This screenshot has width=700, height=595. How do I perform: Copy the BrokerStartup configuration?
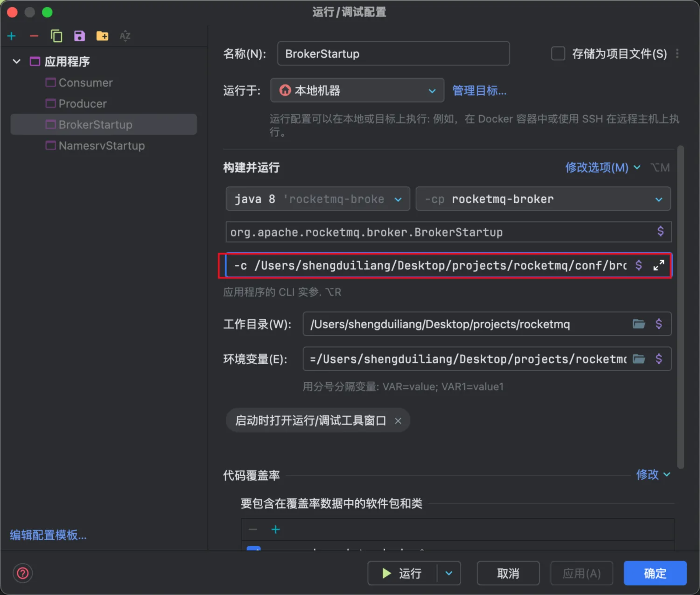[x=56, y=36]
